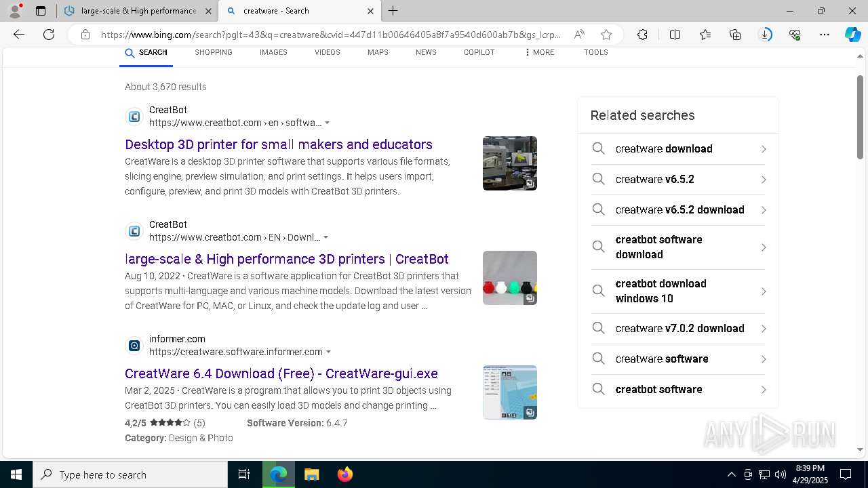This screenshot has height=488, width=868.
Task: Expand dropdown arrow beside first creatbot.com URL
Action: pos(328,123)
